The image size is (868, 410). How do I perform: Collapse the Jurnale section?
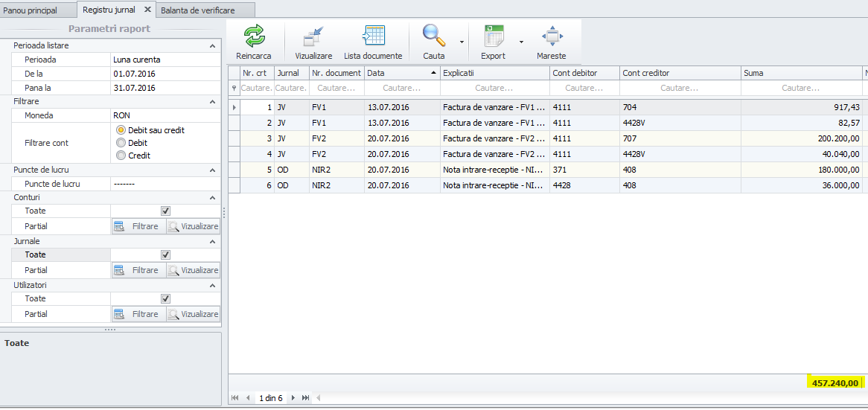pos(212,241)
